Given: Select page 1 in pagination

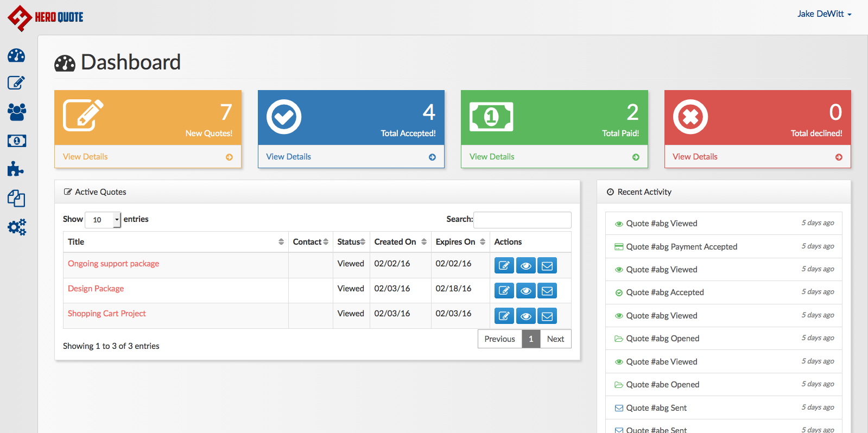Looking at the screenshot, I should 531,339.
